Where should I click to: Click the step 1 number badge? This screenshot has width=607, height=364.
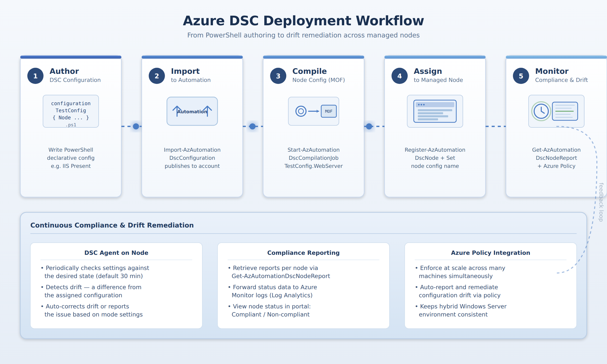coord(35,76)
